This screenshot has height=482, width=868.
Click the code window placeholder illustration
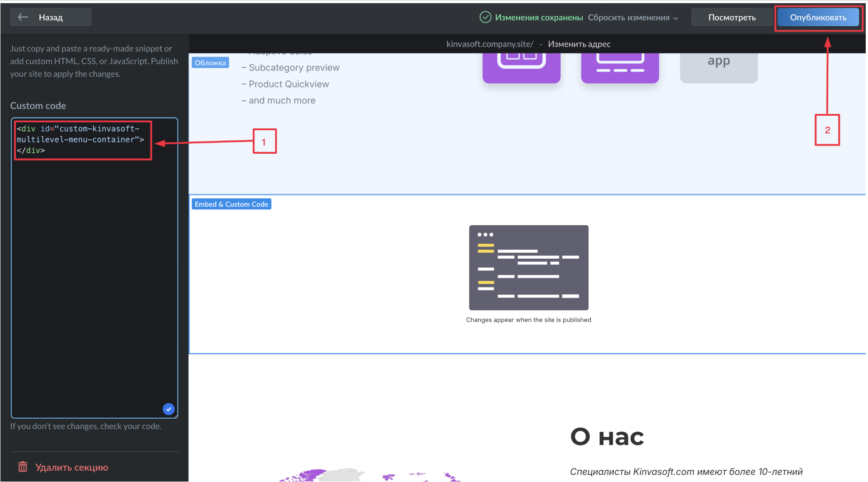click(x=528, y=267)
